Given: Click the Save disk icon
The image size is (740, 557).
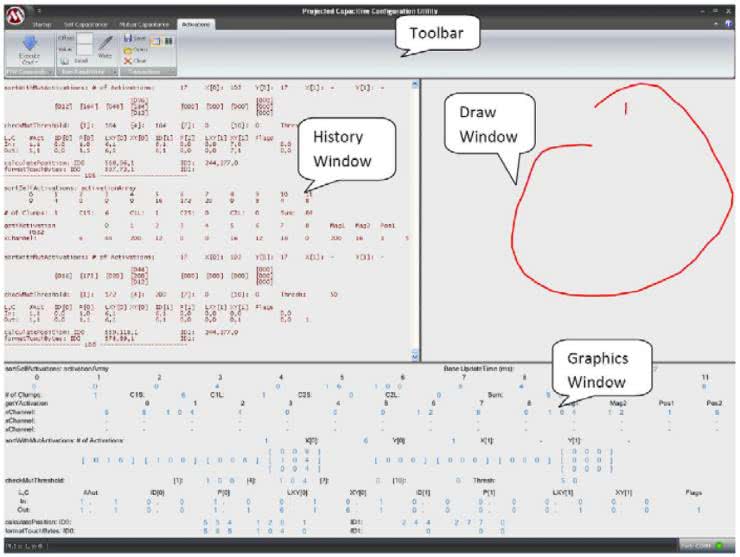Looking at the screenshot, I should (x=128, y=37).
